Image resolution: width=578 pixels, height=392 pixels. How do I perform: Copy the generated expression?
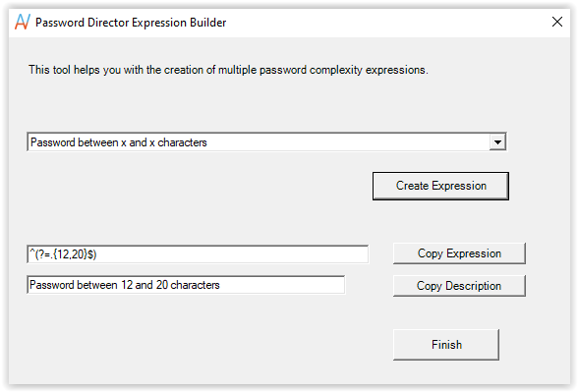459,253
